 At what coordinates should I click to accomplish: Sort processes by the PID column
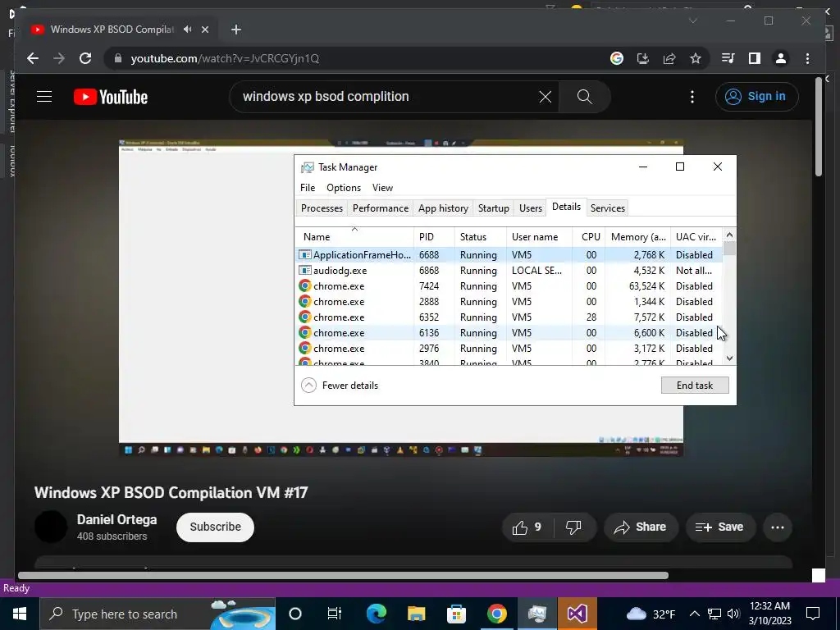(x=433, y=236)
